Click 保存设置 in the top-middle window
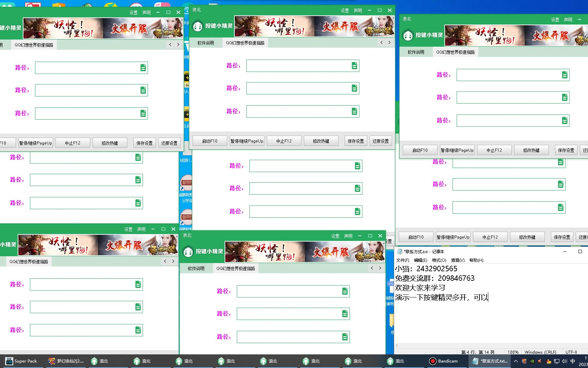The image size is (588, 368). pyautogui.click(x=356, y=141)
